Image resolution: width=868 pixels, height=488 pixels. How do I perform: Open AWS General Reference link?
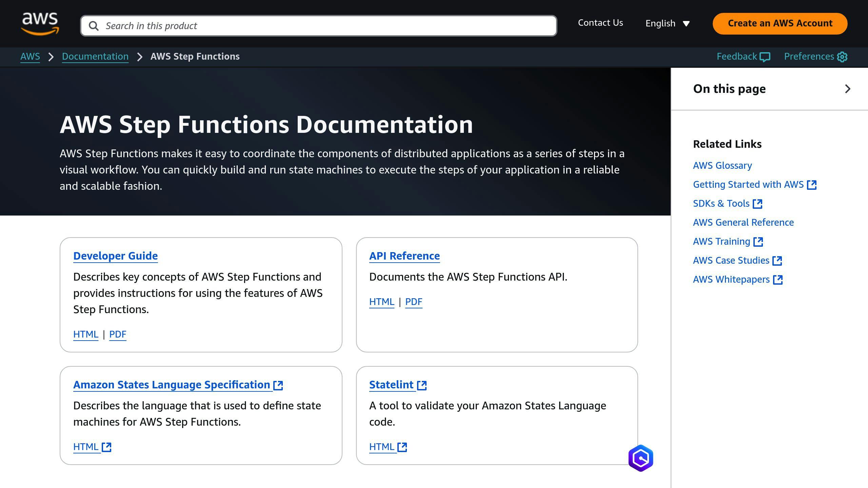tap(743, 222)
